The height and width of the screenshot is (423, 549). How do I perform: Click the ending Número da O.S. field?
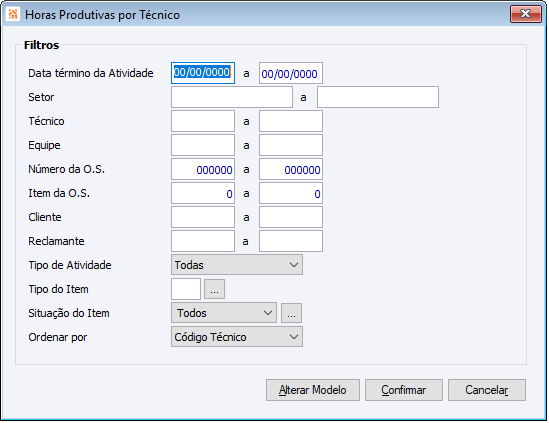(291, 169)
